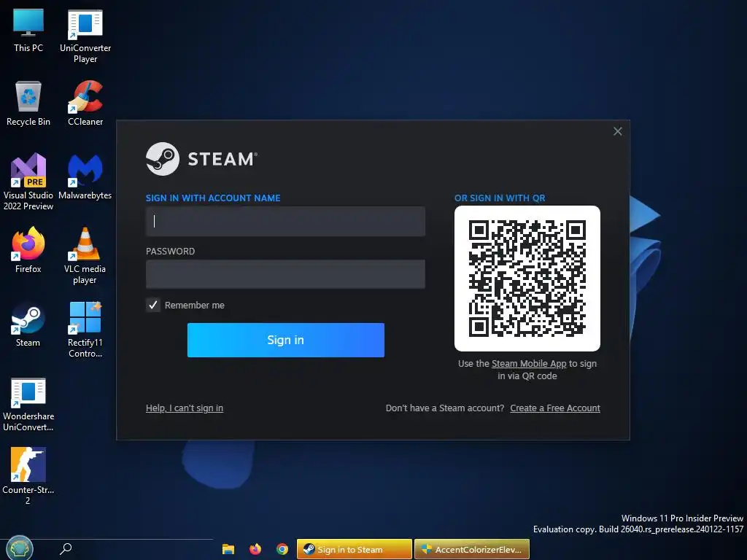Focus the password input field
Viewport: 747px width, 560px height.
point(285,274)
